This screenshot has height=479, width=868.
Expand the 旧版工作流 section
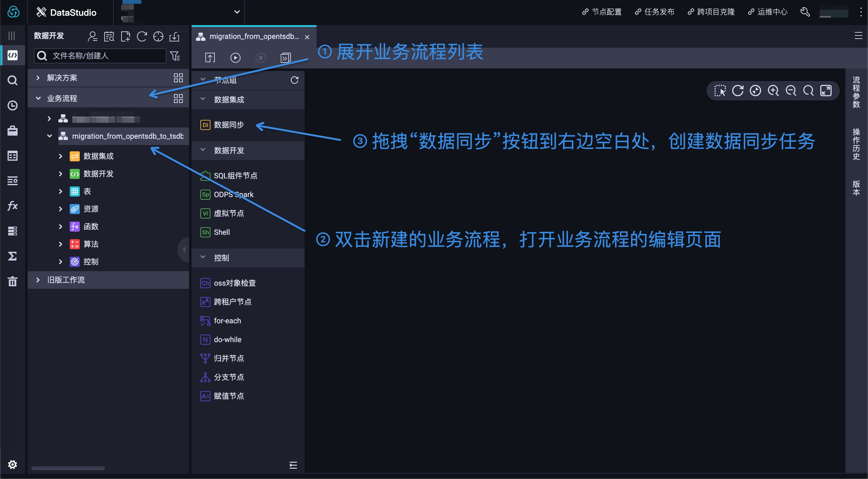[x=38, y=280]
